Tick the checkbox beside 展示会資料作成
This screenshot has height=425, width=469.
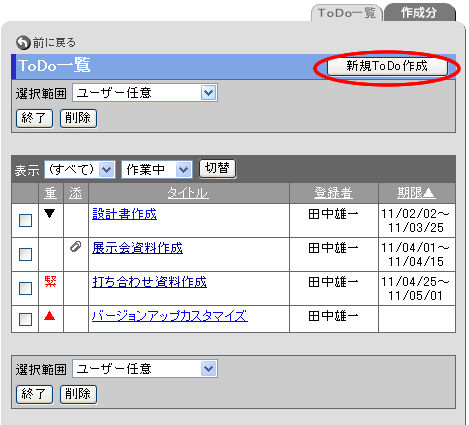point(25,254)
